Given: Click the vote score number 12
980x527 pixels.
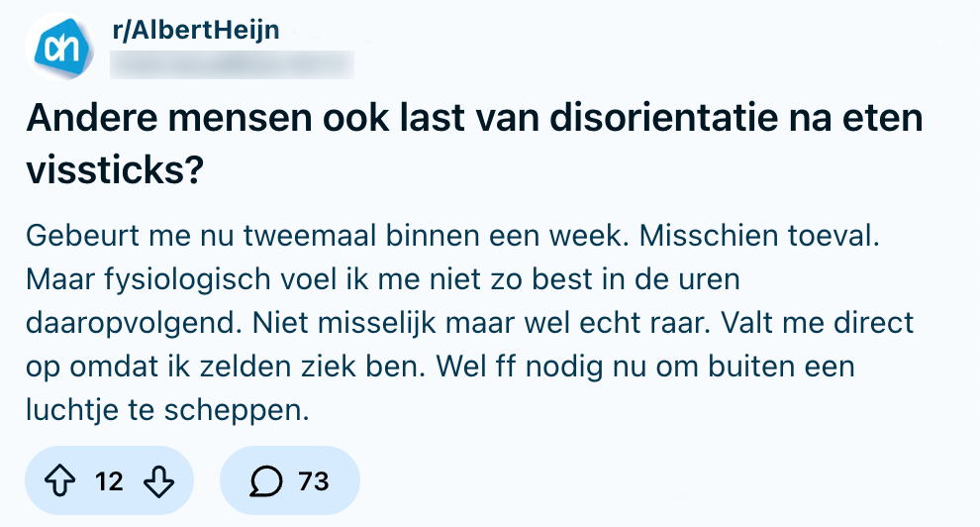Looking at the screenshot, I should (109, 481).
